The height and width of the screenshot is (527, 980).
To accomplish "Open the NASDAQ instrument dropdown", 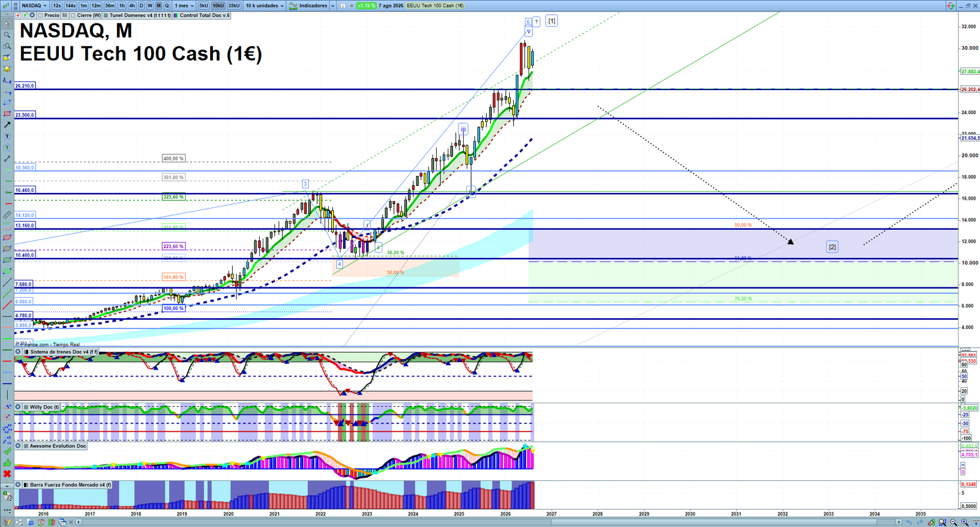I will click(34, 6).
